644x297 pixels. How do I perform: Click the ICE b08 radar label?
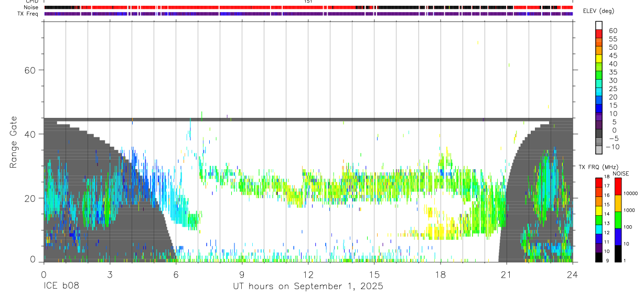(61, 286)
